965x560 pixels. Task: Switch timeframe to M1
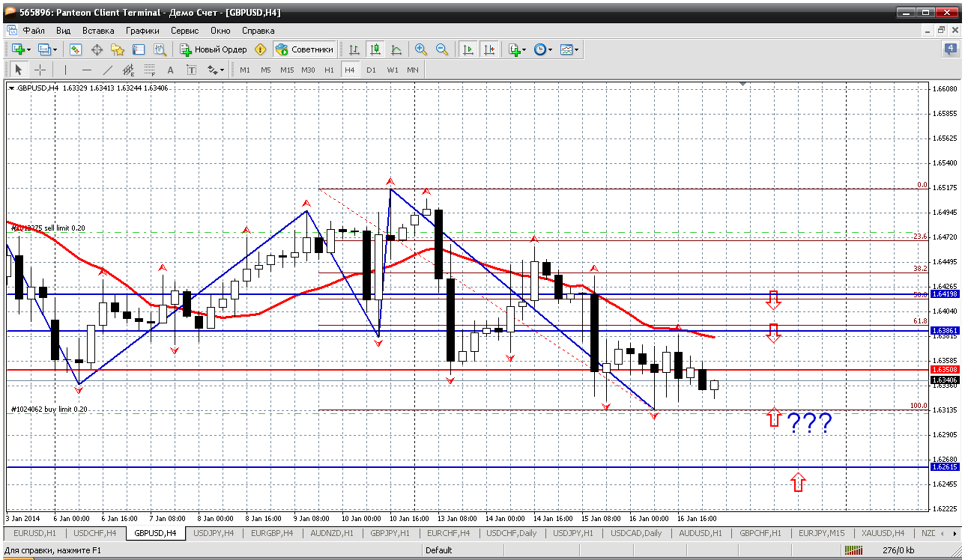245,70
